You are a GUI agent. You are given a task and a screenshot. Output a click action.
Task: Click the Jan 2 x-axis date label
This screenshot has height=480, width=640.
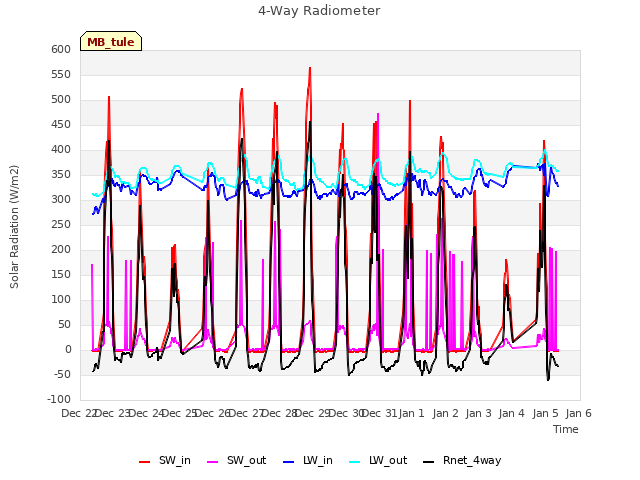pyautogui.click(x=446, y=413)
